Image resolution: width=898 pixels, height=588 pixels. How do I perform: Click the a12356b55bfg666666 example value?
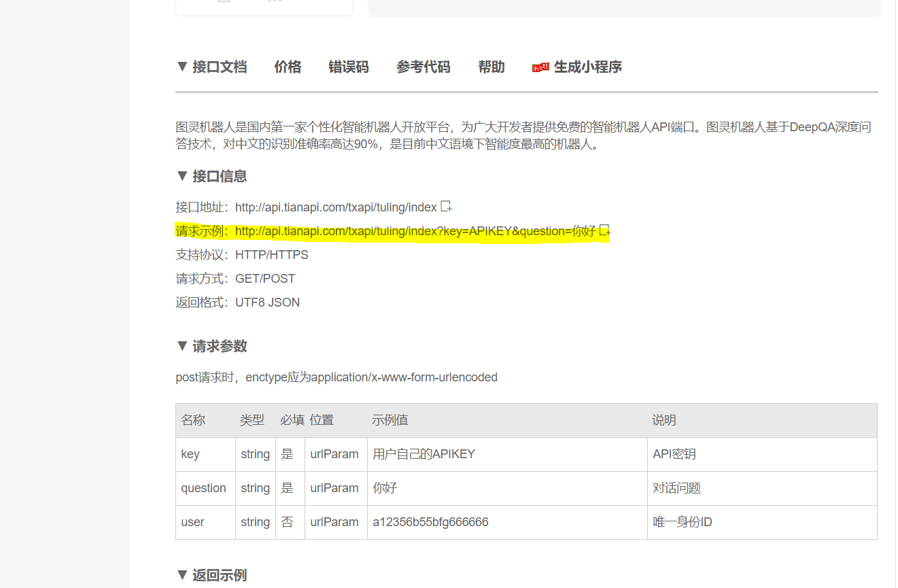(430, 522)
